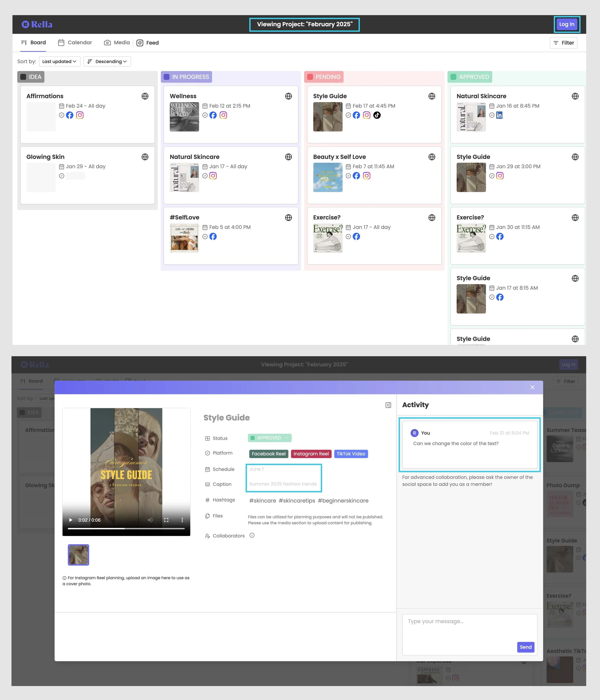Click the Send message button

[525, 647]
